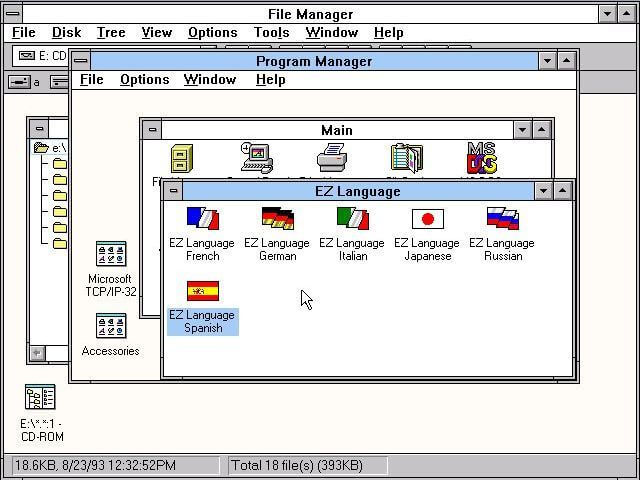Open File Manager's Help menu
Image resolution: width=640 pixels, height=480 pixels.
click(389, 33)
